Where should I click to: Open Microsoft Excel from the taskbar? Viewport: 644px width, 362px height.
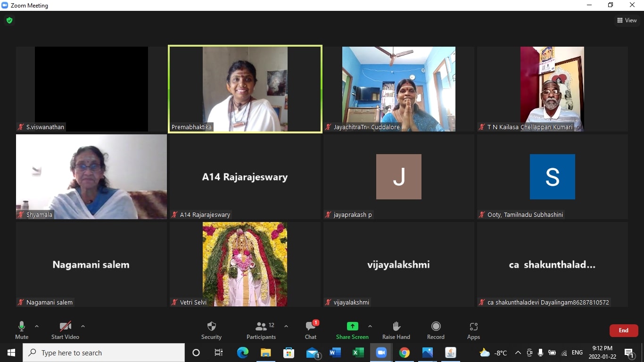[358, 353]
